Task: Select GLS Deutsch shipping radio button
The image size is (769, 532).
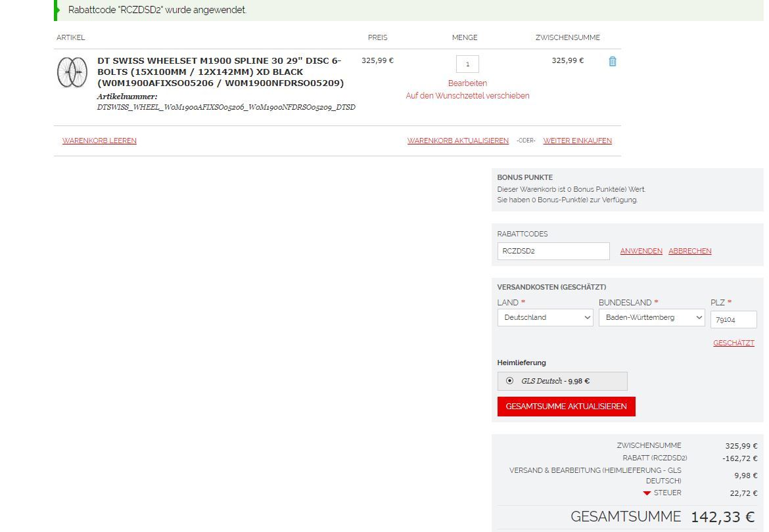Action: click(509, 381)
